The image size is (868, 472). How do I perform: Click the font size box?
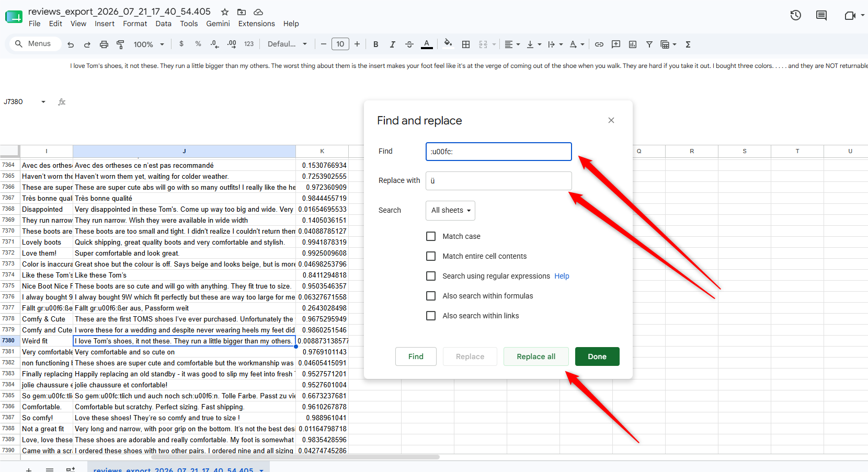coord(340,44)
